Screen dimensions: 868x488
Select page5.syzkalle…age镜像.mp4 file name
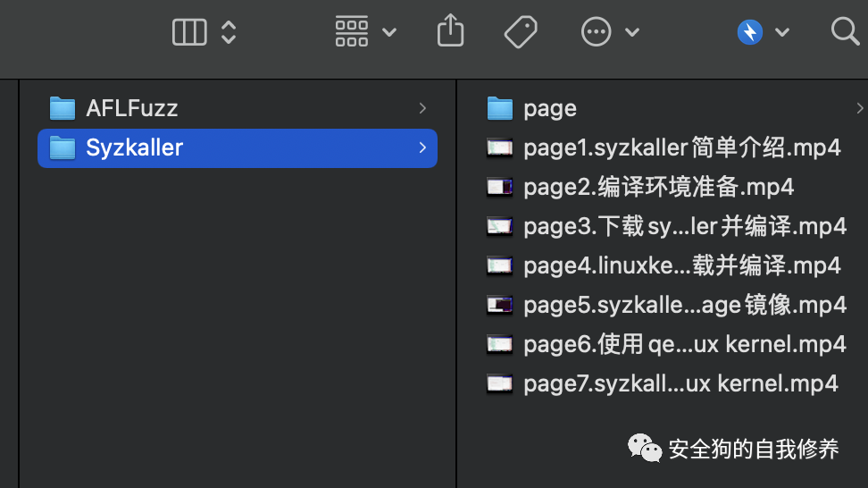(685, 305)
